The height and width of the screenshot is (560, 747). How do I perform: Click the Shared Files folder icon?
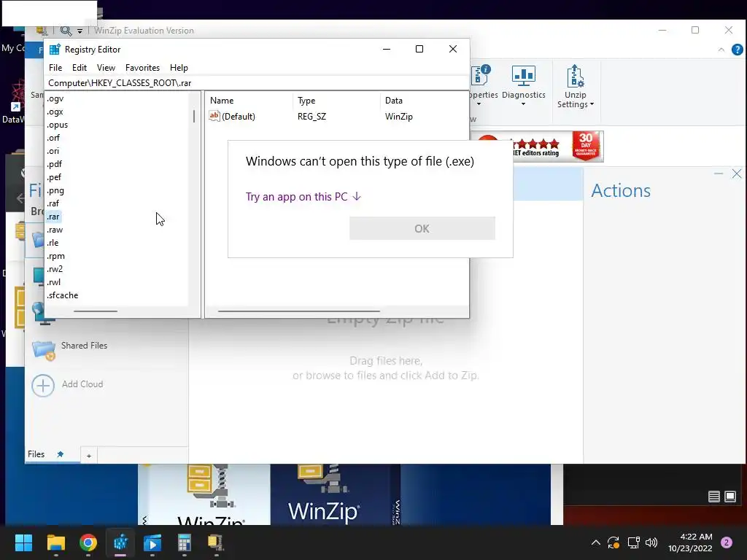pos(43,349)
